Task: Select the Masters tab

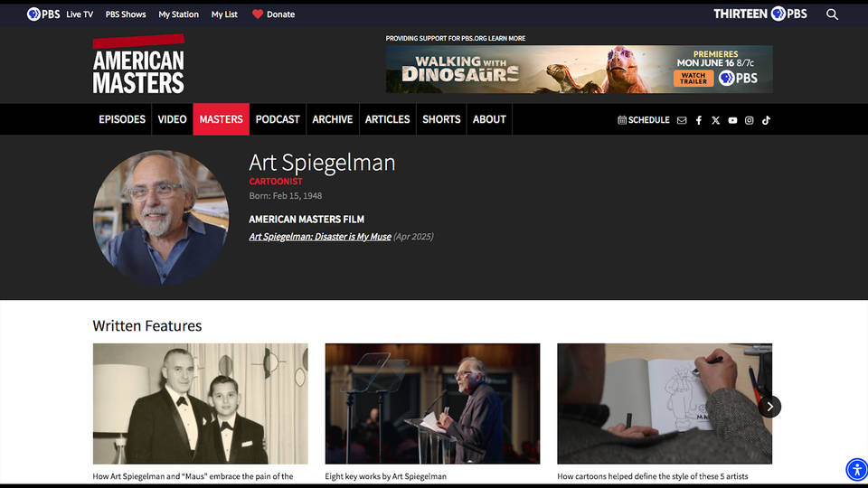Action: point(221,119)
